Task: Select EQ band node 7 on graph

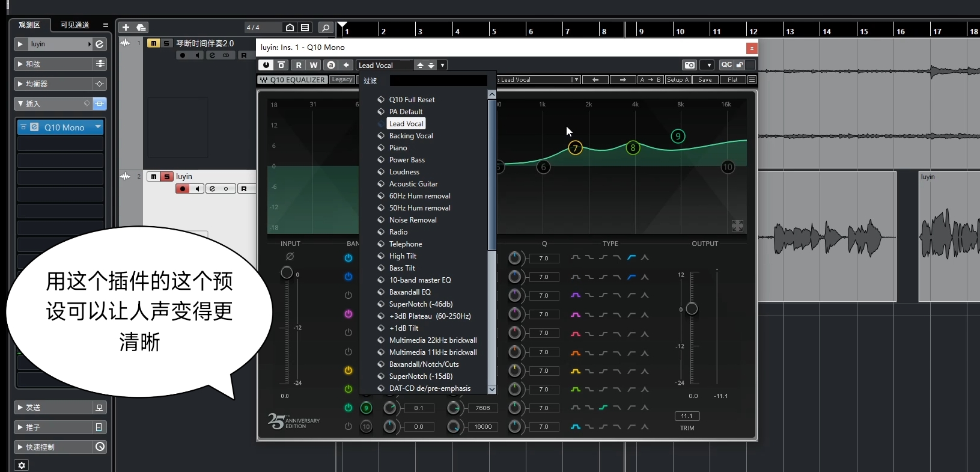Action: tap(575, 148)
